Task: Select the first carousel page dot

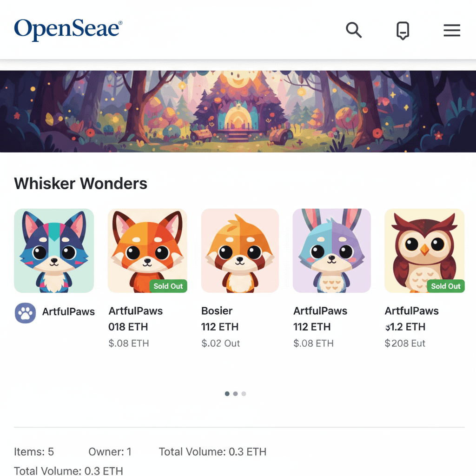Action: (227, 394)
